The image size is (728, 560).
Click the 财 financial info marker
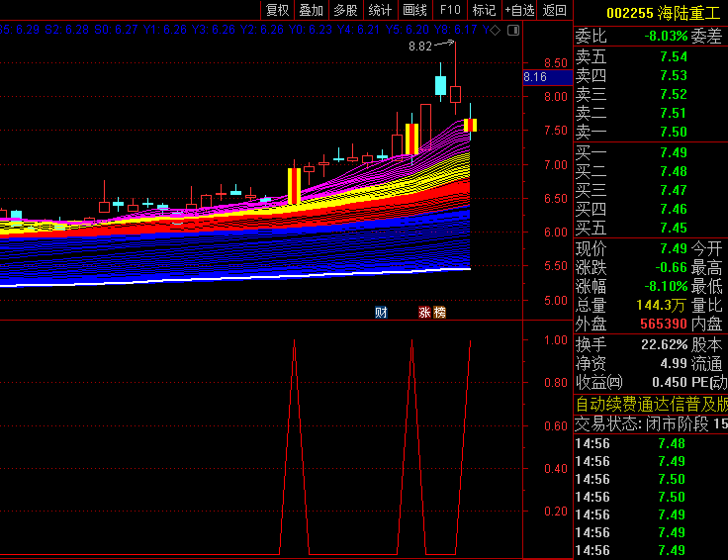381,313
